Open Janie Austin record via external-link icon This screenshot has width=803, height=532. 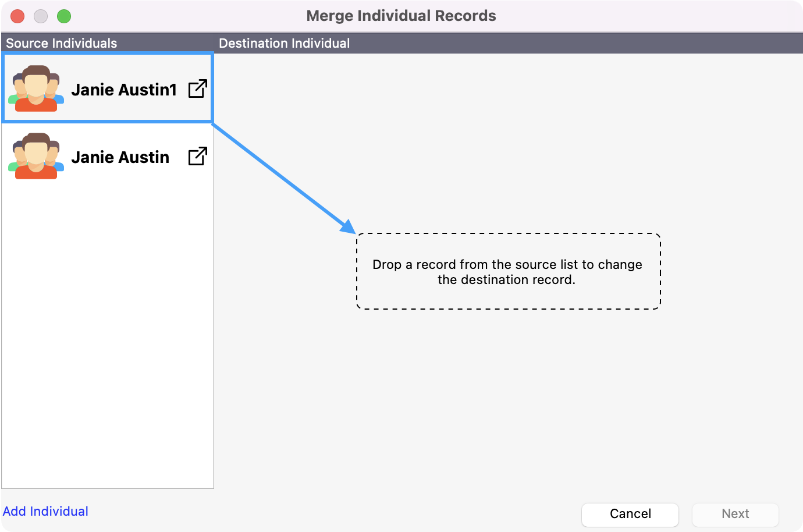[197, 156]
